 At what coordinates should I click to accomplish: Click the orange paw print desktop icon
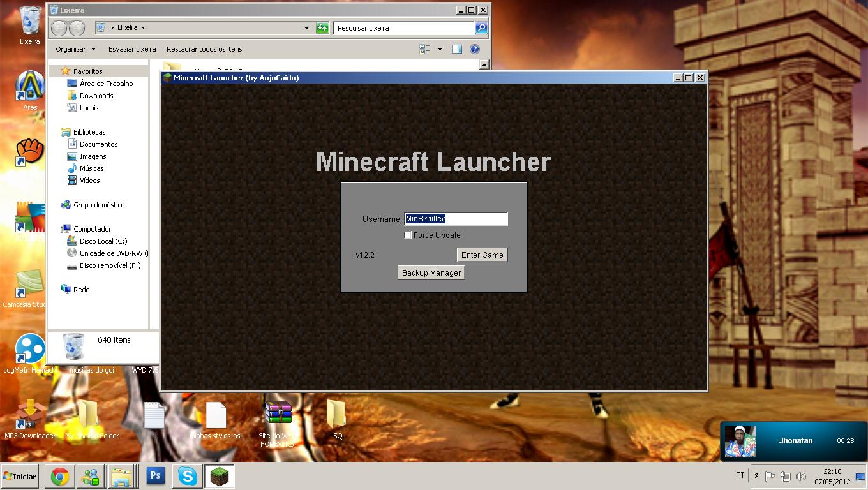point(29,151)
